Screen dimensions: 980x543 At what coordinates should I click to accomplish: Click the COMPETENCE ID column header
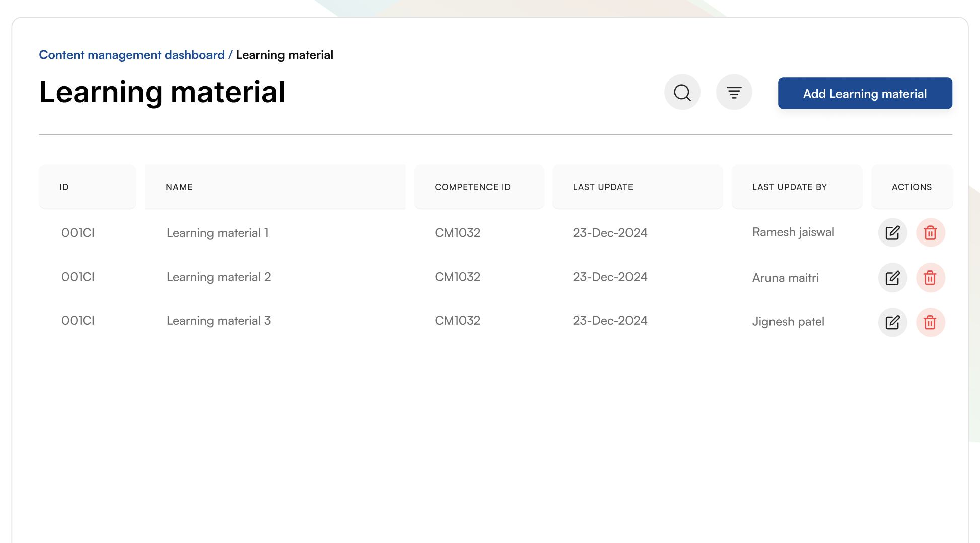(x=472, y=187)
